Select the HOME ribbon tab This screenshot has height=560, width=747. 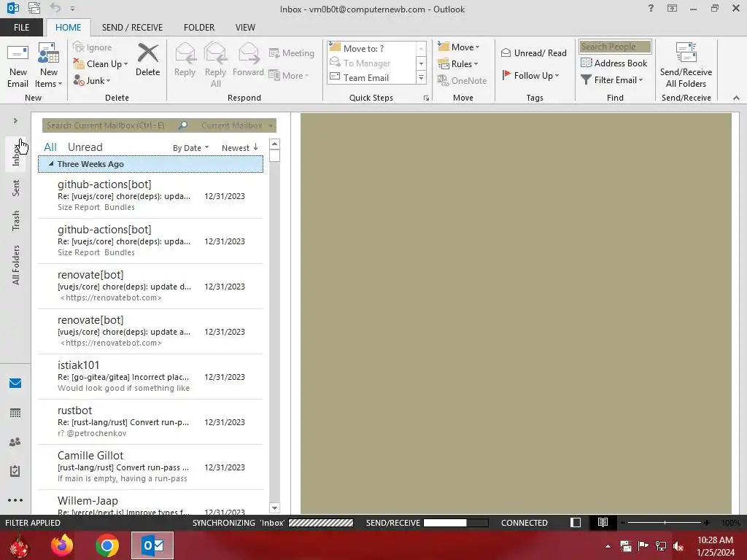pyautogui.click(x=68, y=27)
